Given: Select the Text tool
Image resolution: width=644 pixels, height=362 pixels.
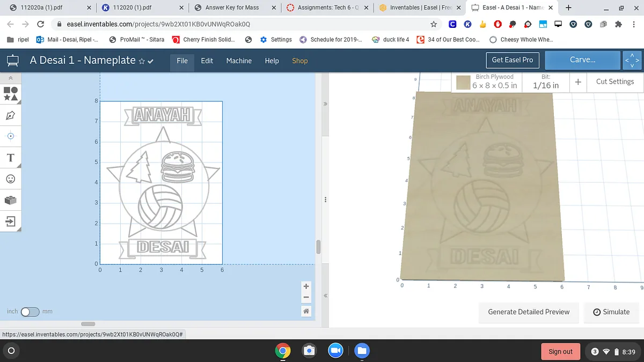Looking at the screenshot, I should (11, 158).
